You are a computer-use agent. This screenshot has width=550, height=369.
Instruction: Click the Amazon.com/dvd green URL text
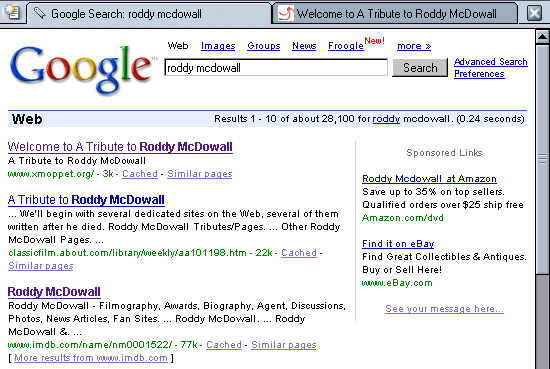pyautogui.click(x=403, y=218)
